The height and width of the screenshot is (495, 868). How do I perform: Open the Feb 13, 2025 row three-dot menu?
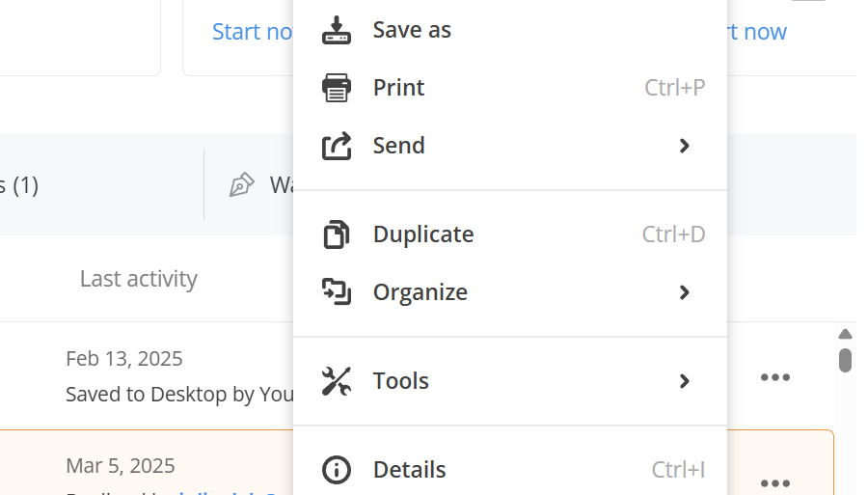click(775, 377)
